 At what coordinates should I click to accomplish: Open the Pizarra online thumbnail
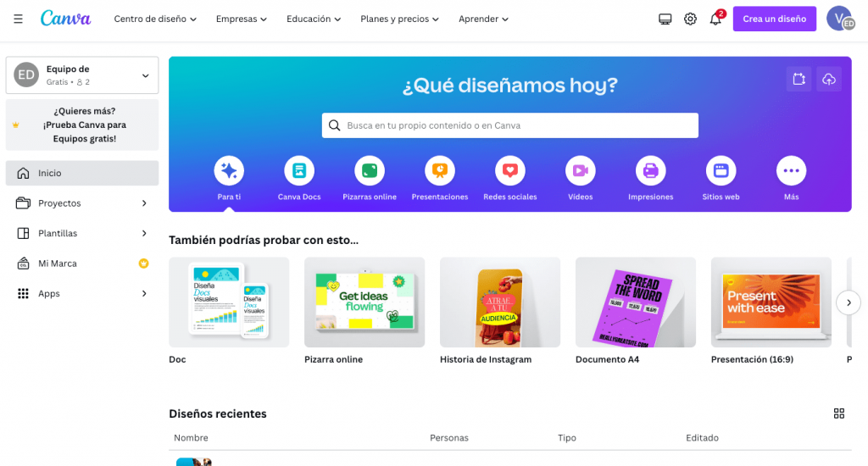pyautogui.click(x=364, y=302)
